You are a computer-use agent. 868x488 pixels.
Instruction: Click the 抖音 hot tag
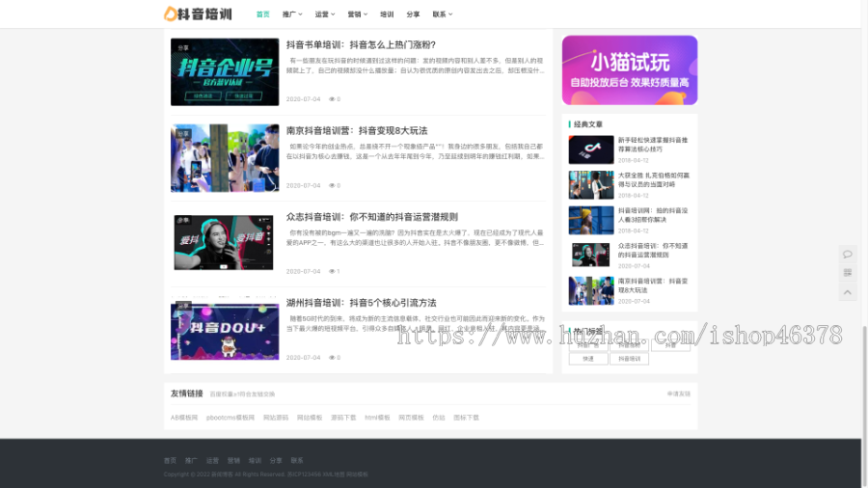pyautogui.click(x=670, y=344)
